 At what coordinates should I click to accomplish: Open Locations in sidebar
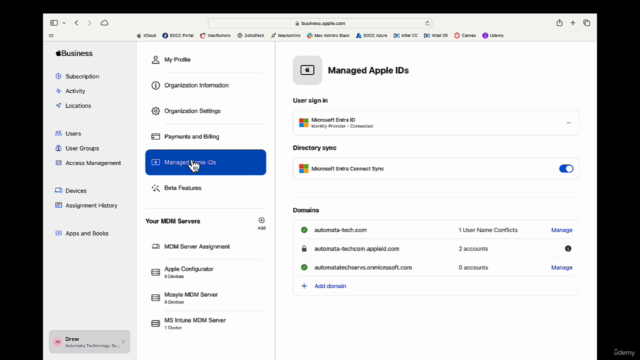[73, 106]
